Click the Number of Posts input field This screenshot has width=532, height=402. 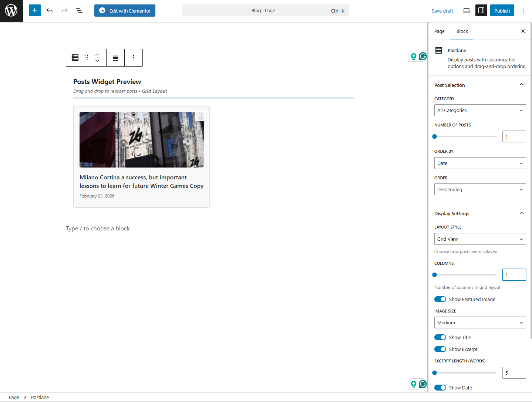(x=514, y=136)
